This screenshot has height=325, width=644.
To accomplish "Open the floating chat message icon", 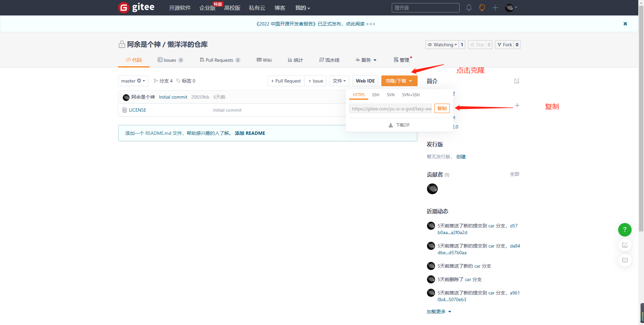I will pyautogui.click(x=625, y=260).
